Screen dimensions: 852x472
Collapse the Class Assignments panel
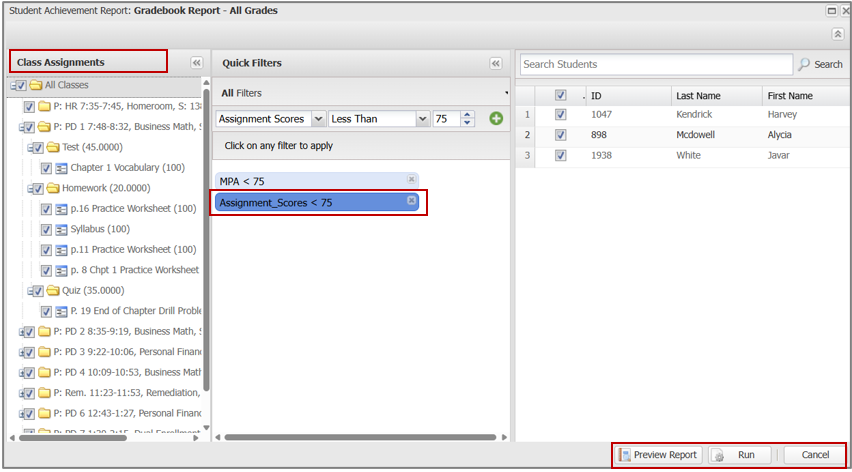coord(196,63)
